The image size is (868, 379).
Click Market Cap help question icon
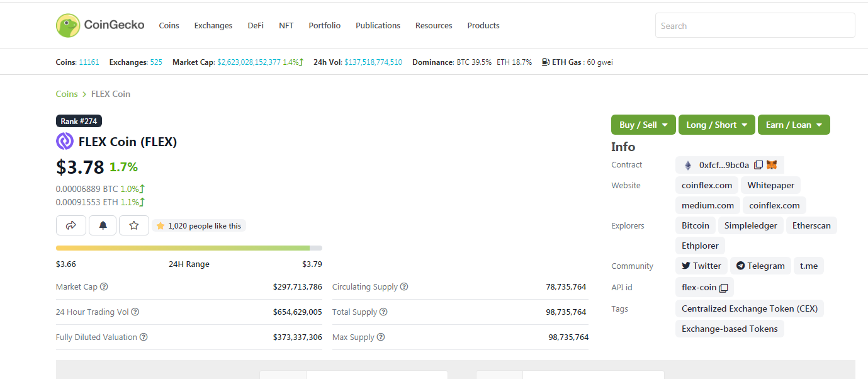(104, 286)
